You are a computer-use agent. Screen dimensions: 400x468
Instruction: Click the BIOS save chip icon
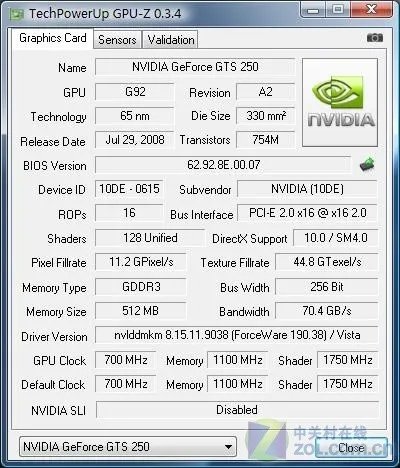point(367,164)
